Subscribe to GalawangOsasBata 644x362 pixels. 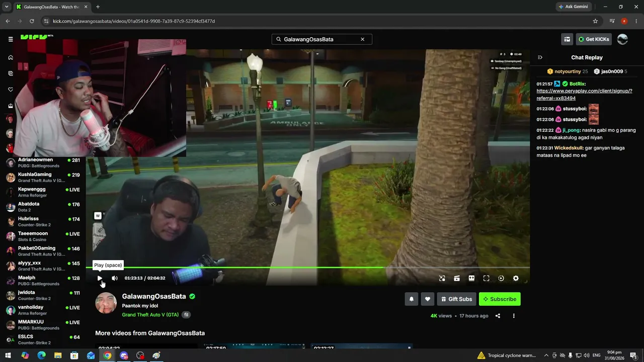[500, 299]
